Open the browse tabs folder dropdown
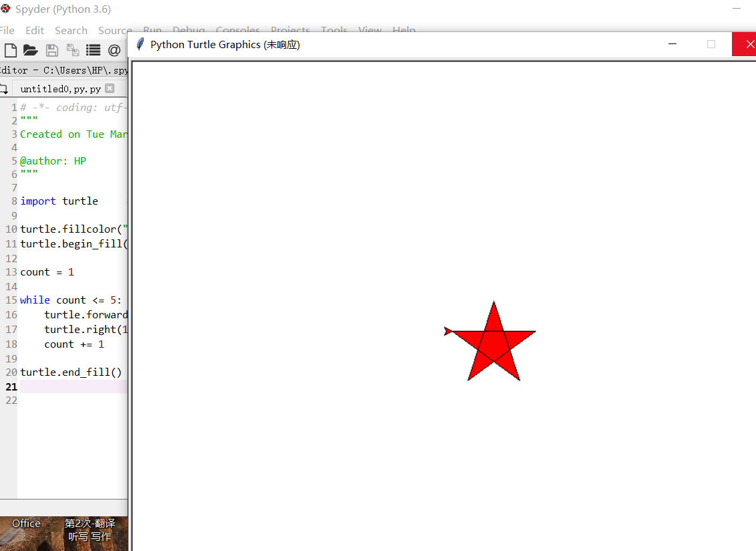Screen dimensions: 756x551 click(4, 89)
